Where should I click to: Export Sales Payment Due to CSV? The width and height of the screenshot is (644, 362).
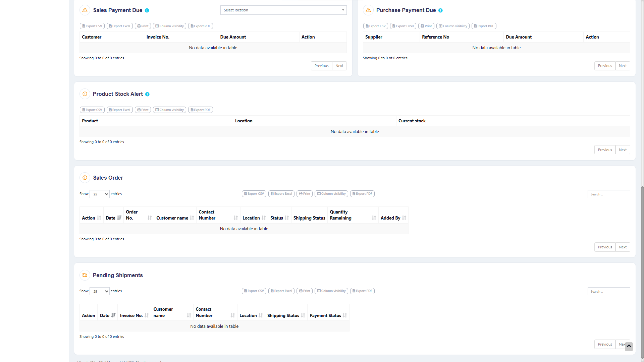pos(92,26)
